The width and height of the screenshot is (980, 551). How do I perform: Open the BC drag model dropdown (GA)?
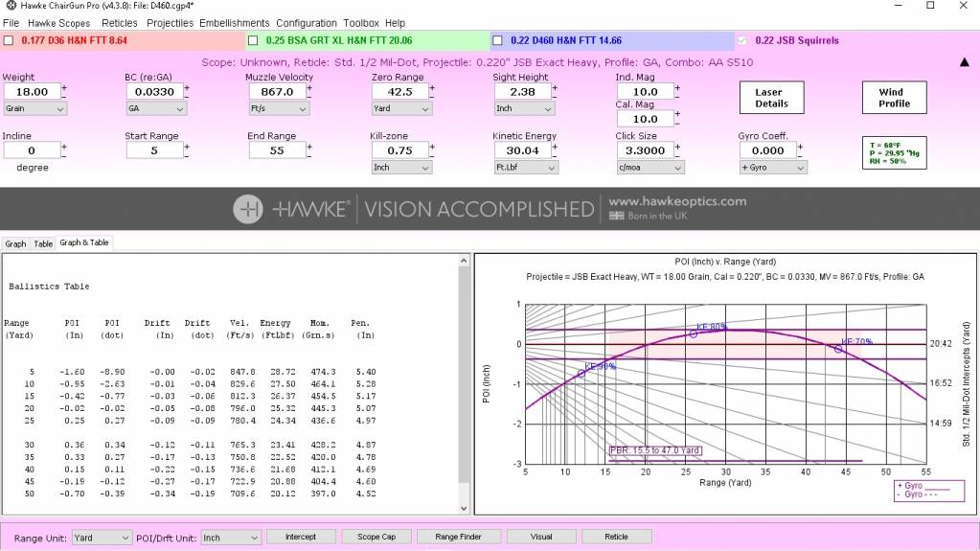[x=156, y=109]
